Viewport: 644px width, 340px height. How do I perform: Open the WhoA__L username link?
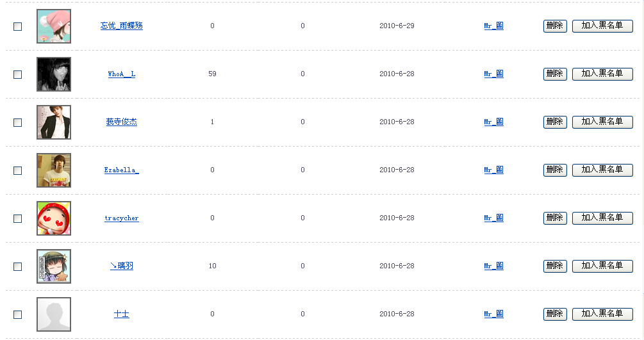pos(122,74)
